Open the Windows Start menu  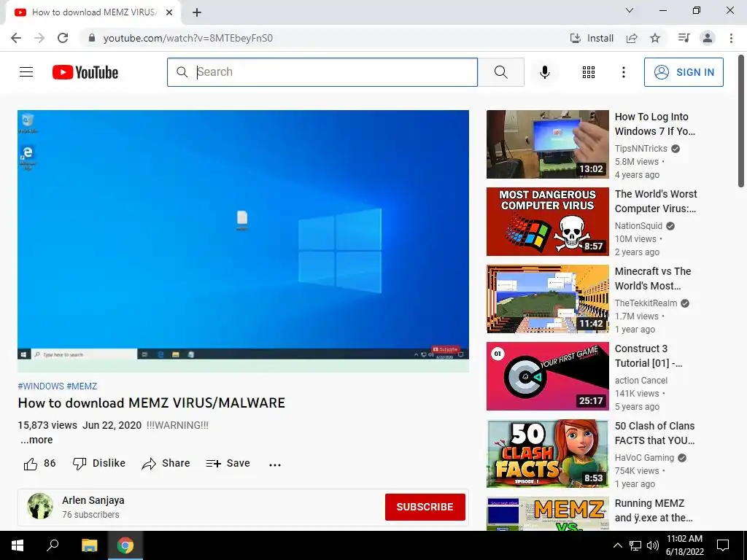[18, 545]
